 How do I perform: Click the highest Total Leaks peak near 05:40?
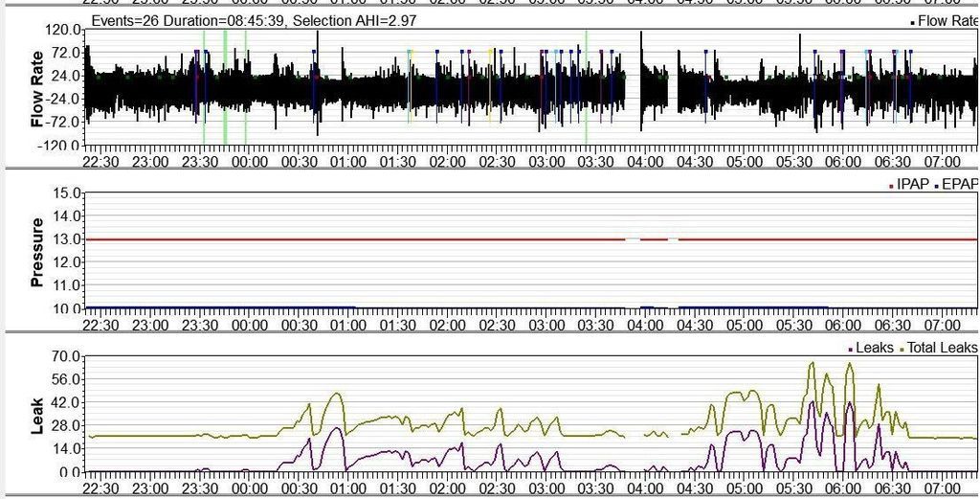812,364
